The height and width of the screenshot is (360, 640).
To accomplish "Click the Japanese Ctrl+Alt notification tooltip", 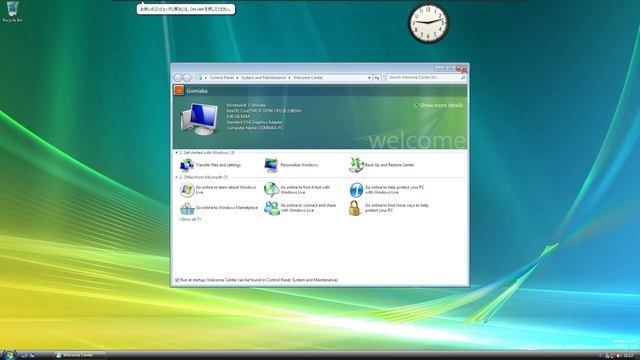I will 186,9.
